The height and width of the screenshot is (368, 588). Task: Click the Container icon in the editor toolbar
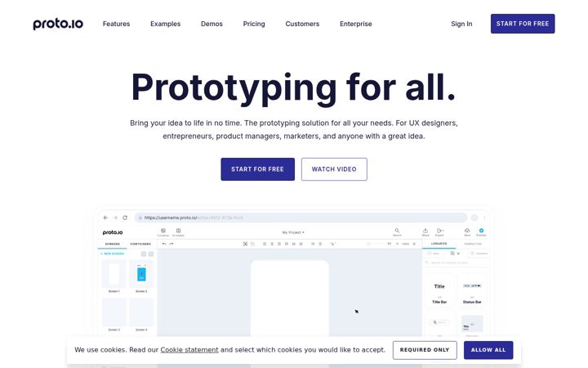pos(163,232)
